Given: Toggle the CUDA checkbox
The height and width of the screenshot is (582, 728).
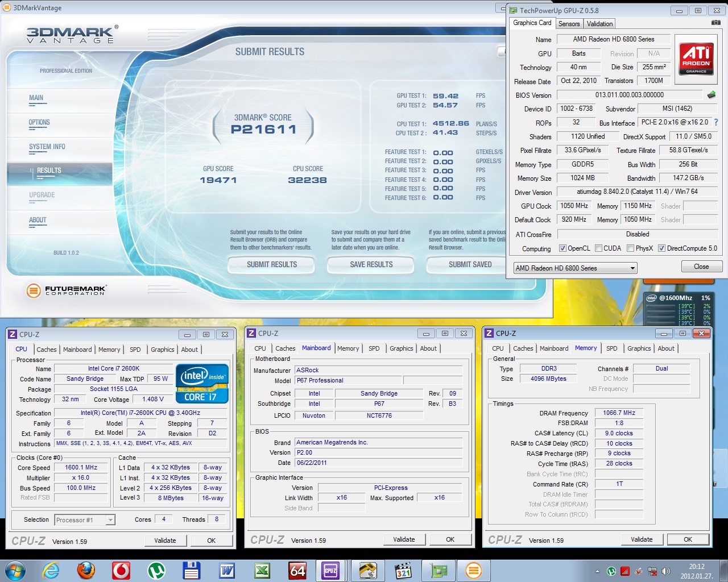Looking at the screenshot, I should coord(598,248).
